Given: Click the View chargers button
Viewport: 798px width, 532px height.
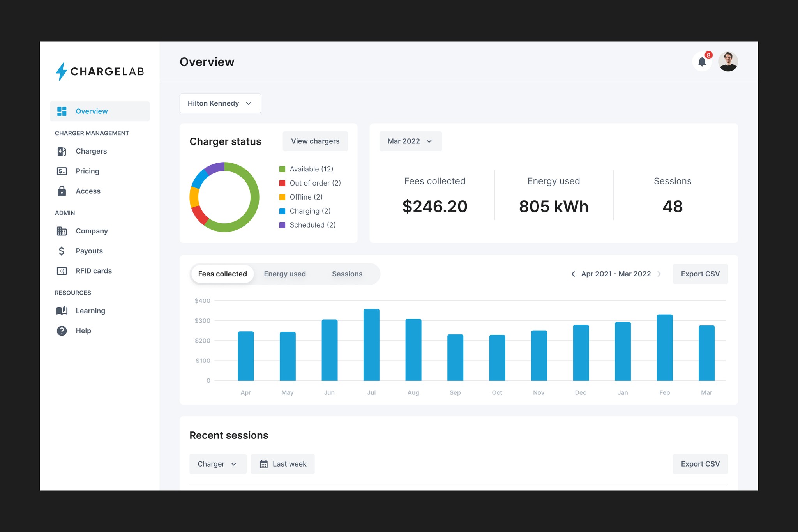Looking at the screenshot, I should [x=315, y=141].
